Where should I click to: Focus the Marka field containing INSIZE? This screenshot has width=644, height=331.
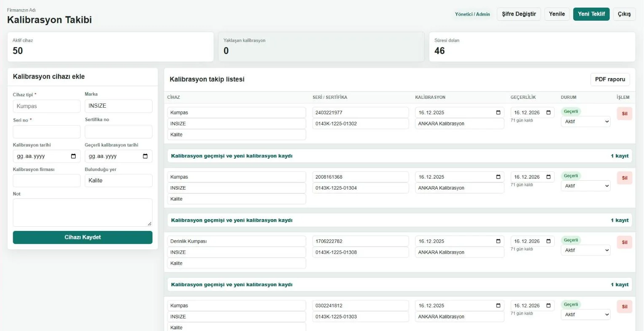point(119,106)
